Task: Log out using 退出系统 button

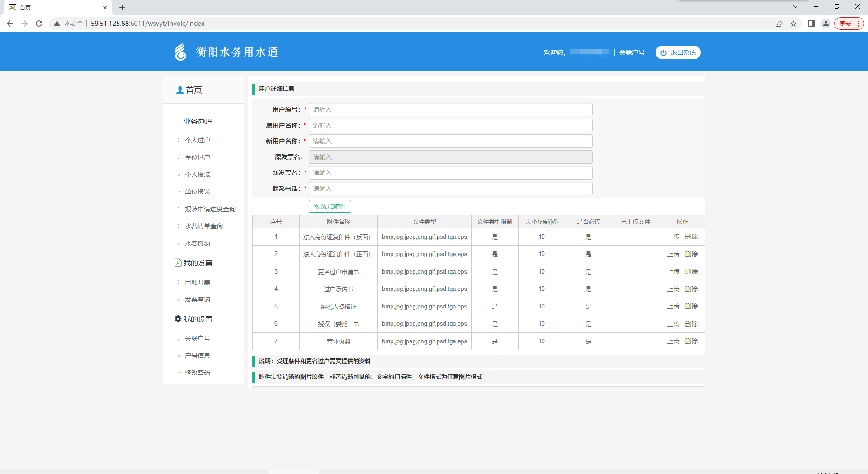Action: click(x=678, y=52)
